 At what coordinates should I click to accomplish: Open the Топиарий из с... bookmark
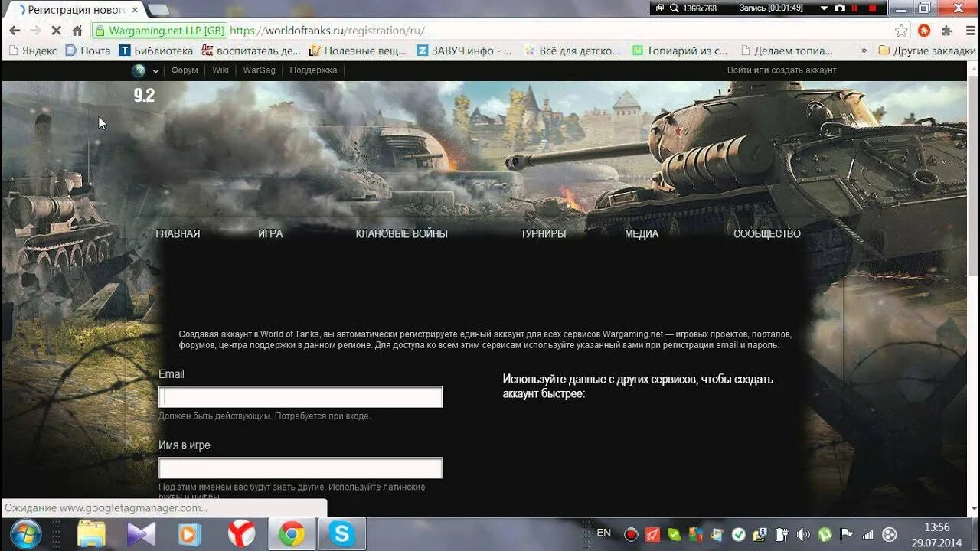tap(680, 51)
